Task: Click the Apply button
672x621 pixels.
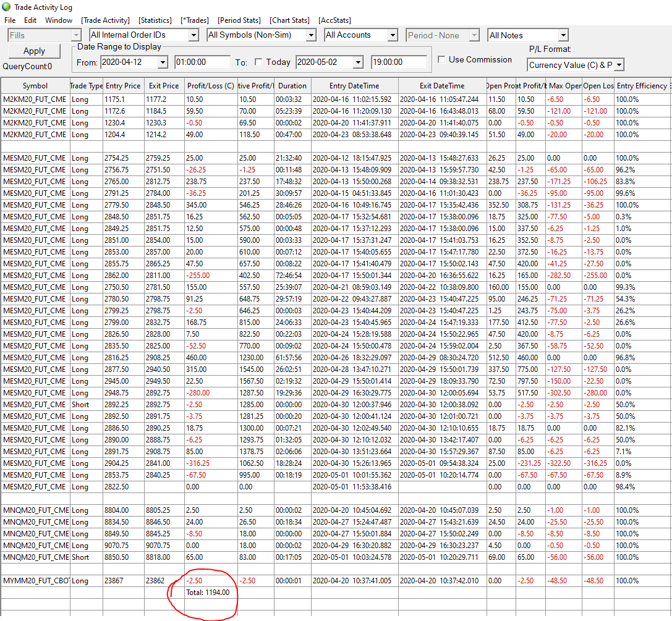Action: coord(34,51)
